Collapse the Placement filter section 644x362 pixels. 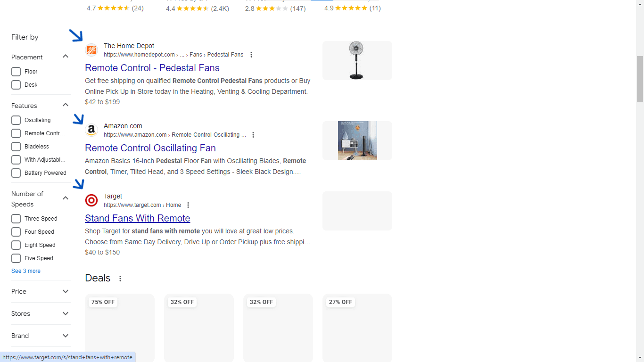coord(66,57)
